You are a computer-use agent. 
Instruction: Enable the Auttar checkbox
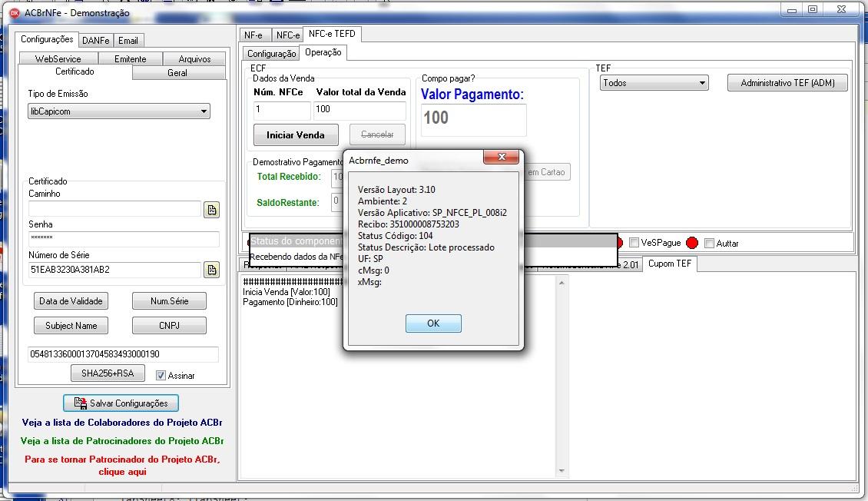(709, 243)
